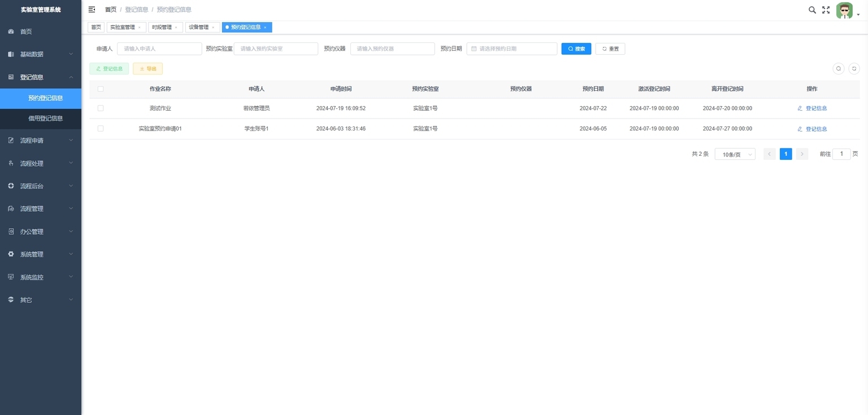Screen dimensions: 868x415
Task: Expand the 流程申请 menu
Action: click(41, 141)
